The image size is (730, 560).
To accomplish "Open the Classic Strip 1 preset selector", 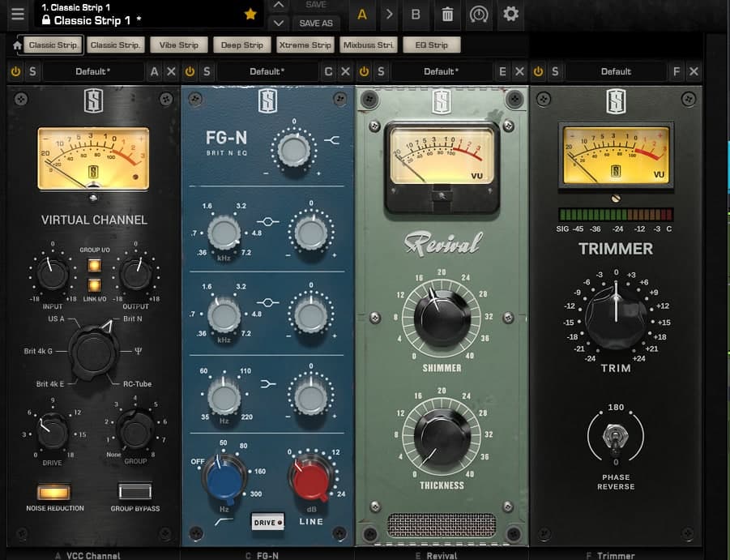I will point(148,14).
